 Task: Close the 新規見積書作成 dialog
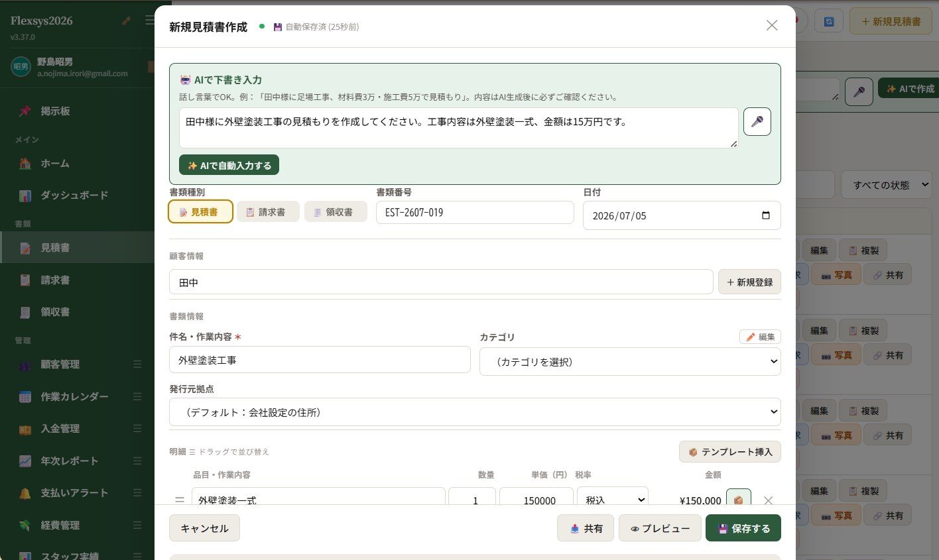tap(772, 25)
